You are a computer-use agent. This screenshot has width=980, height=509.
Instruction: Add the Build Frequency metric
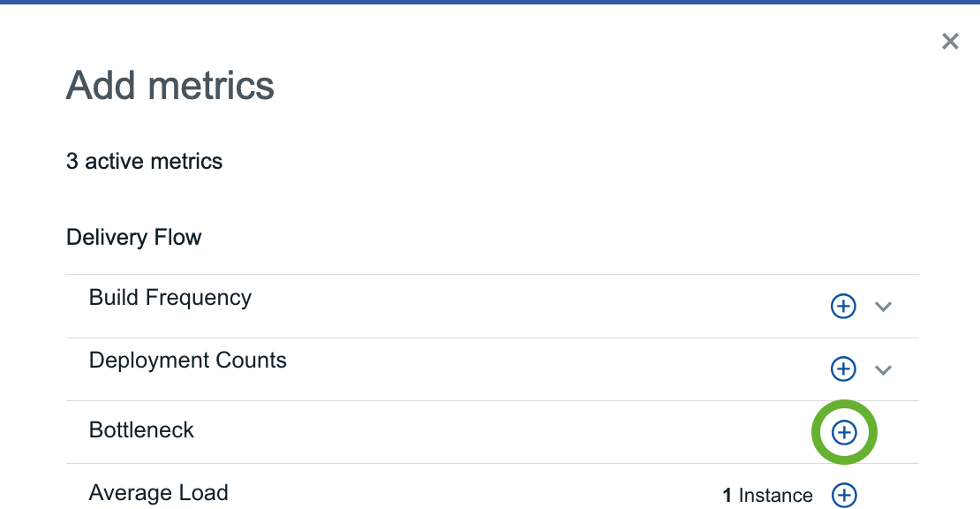tap(843, 307)
